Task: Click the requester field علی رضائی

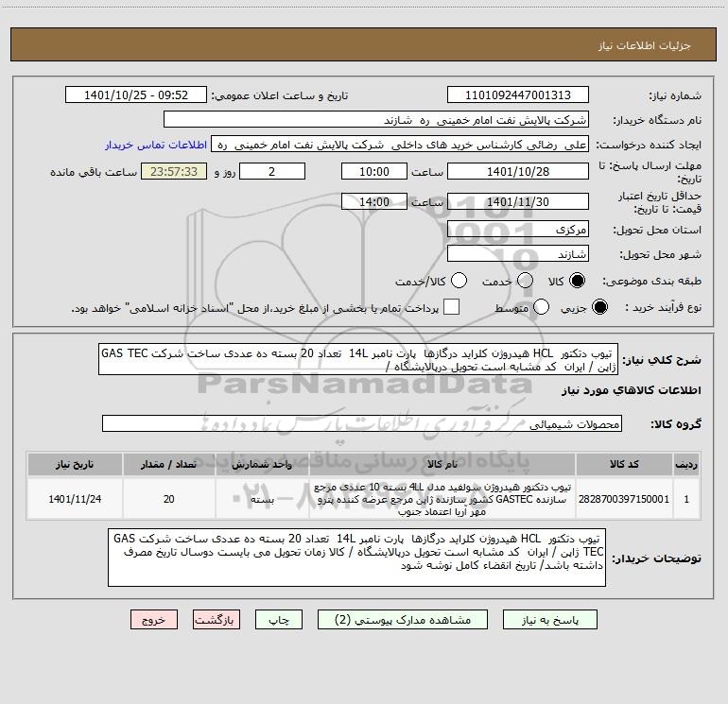Action: (x=400, y=145)
